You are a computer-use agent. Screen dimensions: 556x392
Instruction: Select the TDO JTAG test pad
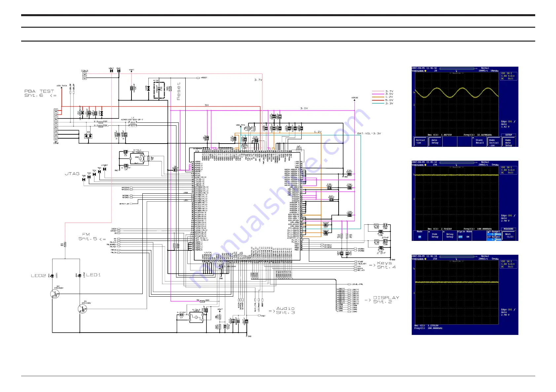89,177
